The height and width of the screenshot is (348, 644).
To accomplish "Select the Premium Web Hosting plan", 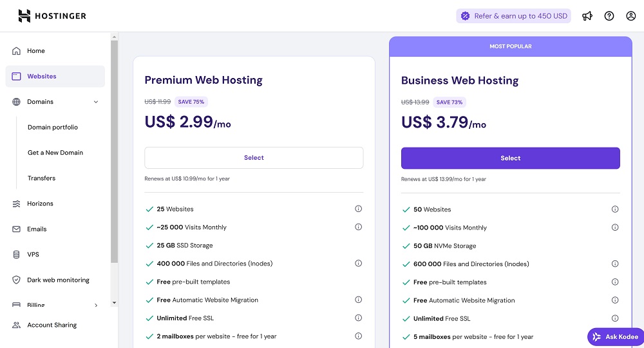I will pyautogui.click(x=254, y=158).
